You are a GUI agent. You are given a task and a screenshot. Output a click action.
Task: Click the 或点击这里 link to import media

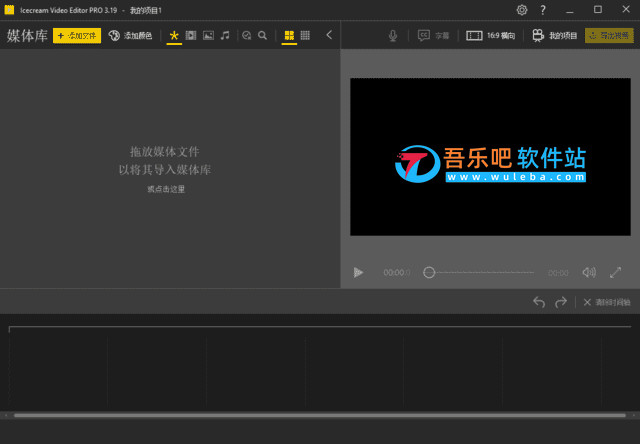(x=166, y=189)
